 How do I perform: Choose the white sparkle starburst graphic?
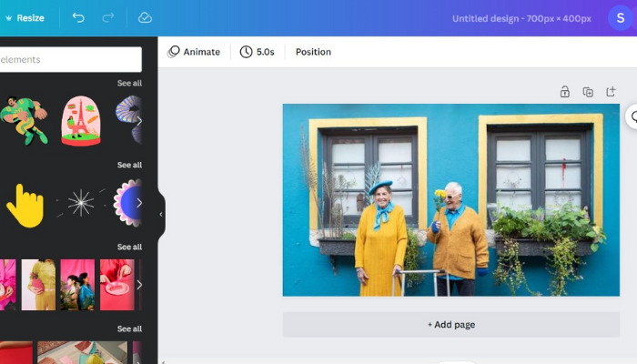click(80, 203)
